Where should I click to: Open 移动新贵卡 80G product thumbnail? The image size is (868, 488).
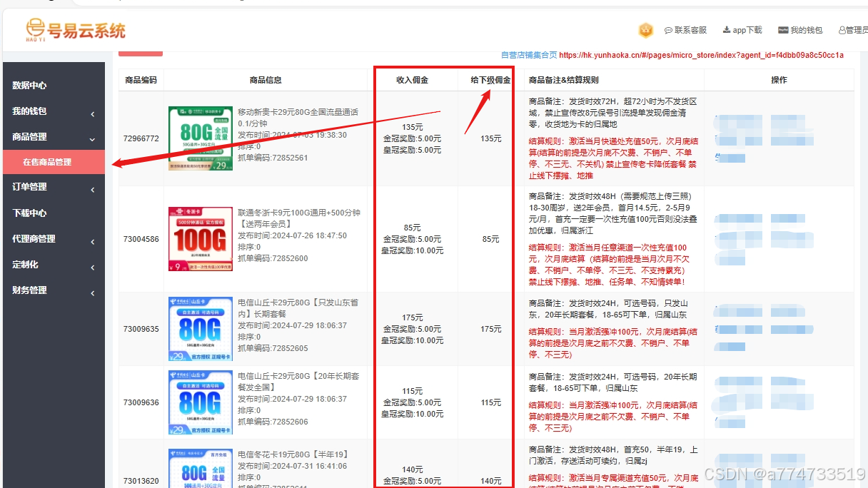pos(201,138)
